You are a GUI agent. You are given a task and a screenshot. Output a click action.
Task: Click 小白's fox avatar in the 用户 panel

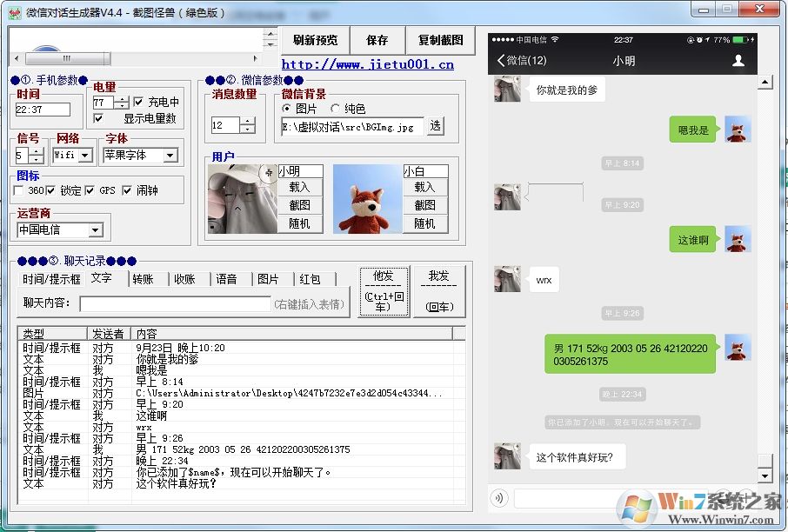pos(366,200)
